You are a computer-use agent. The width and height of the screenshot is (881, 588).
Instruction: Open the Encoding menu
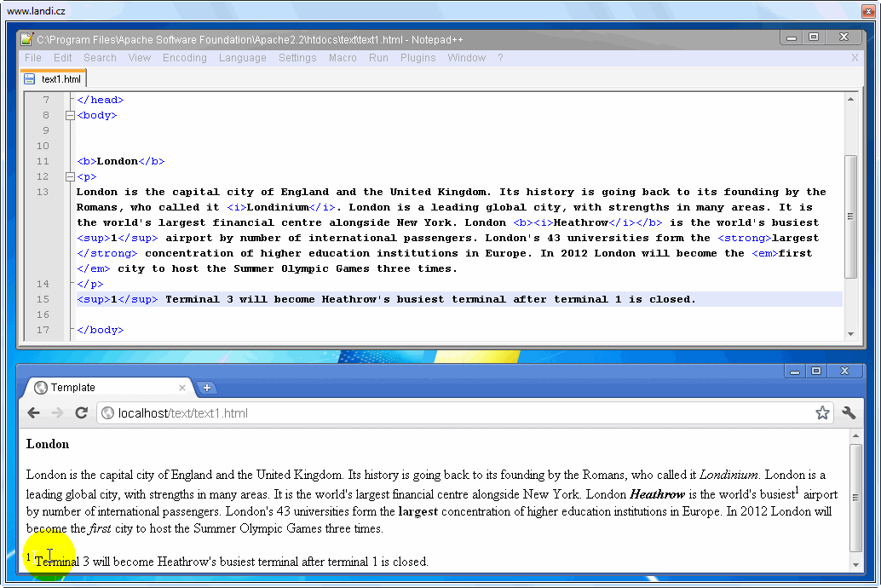tap(185, 58)
